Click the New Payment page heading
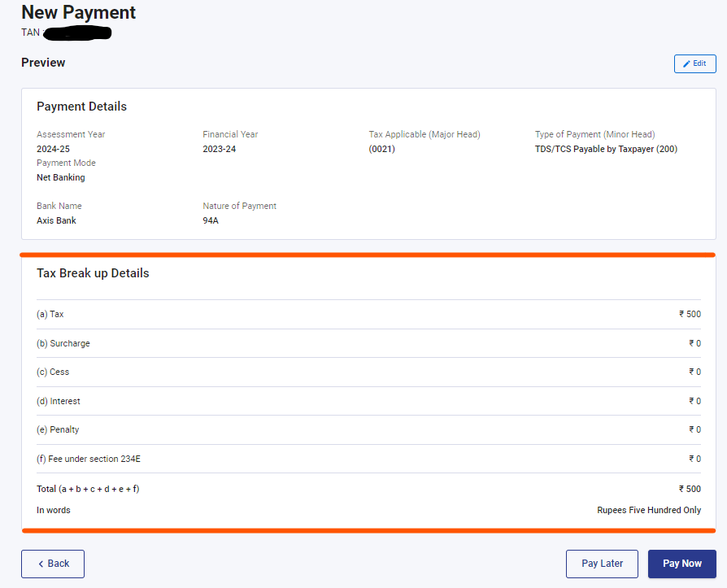This screenshot has height=588, width=727. (x=78, y=12)
